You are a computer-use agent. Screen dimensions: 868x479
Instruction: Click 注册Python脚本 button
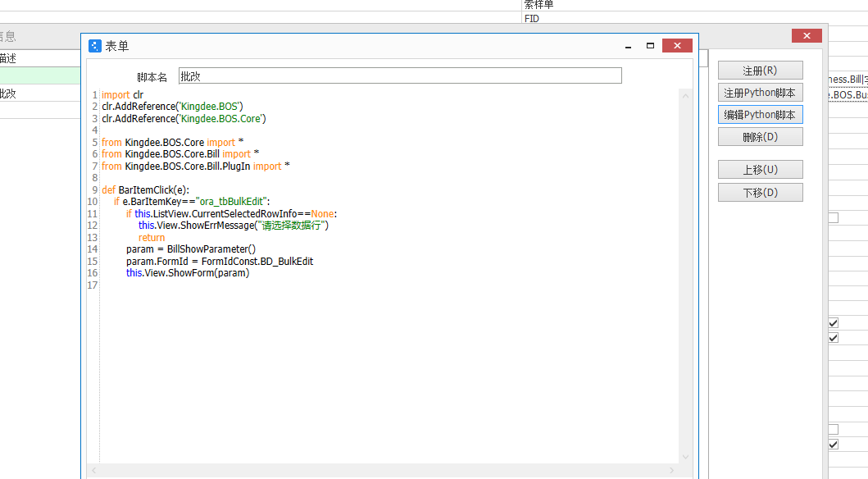[760, 93]
